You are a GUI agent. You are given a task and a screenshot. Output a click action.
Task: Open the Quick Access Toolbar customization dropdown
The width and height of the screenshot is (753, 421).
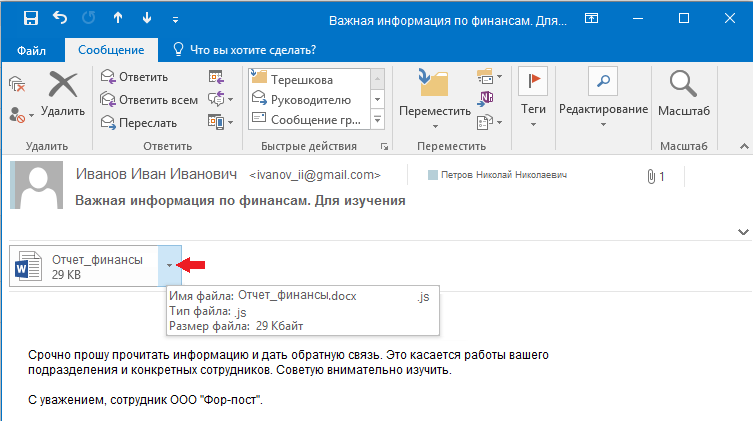click(175, 20)
